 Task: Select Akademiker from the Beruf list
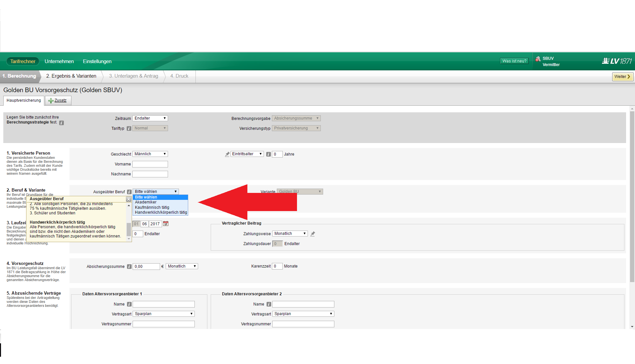click(x=160, y=202)
